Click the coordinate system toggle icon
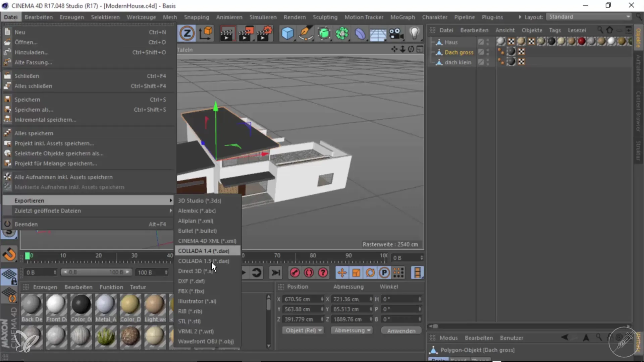644x362 pixels. pos(206,34)
